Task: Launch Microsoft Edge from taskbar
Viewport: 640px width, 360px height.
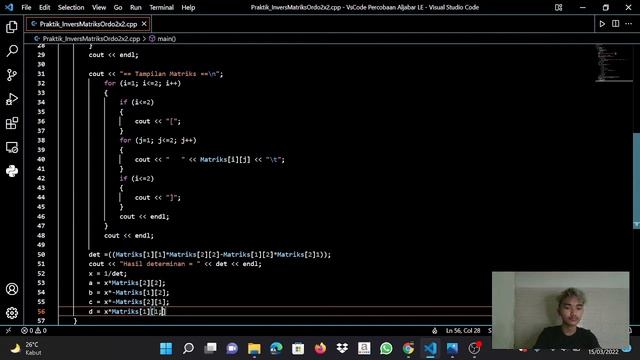Action: 276,348
